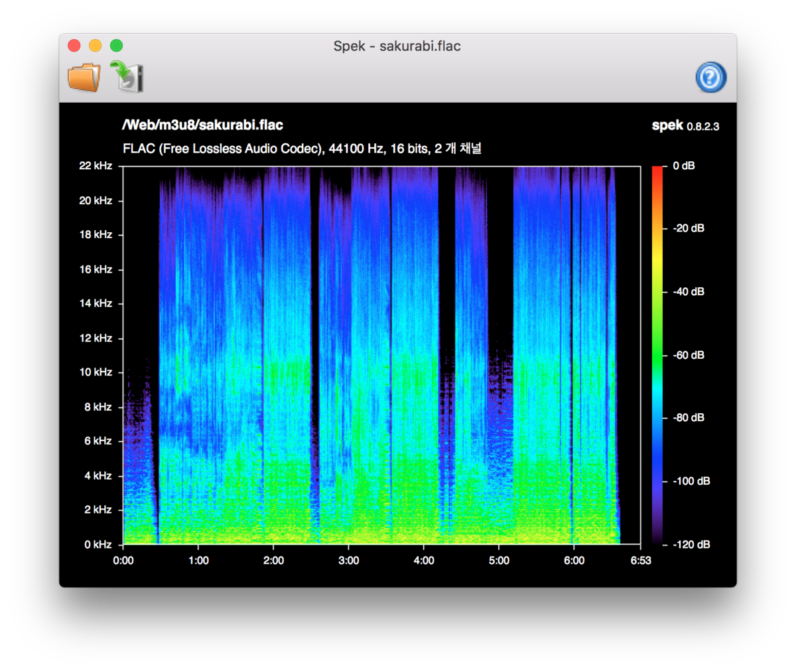Screen dimensions: 796x672
Task: Click the 20 kHz frequency axis label
Action: click(96, 200)
